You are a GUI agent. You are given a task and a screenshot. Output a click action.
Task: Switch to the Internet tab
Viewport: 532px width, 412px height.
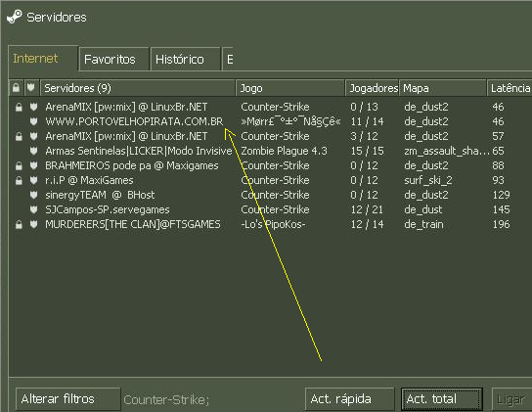pos(43,59)
